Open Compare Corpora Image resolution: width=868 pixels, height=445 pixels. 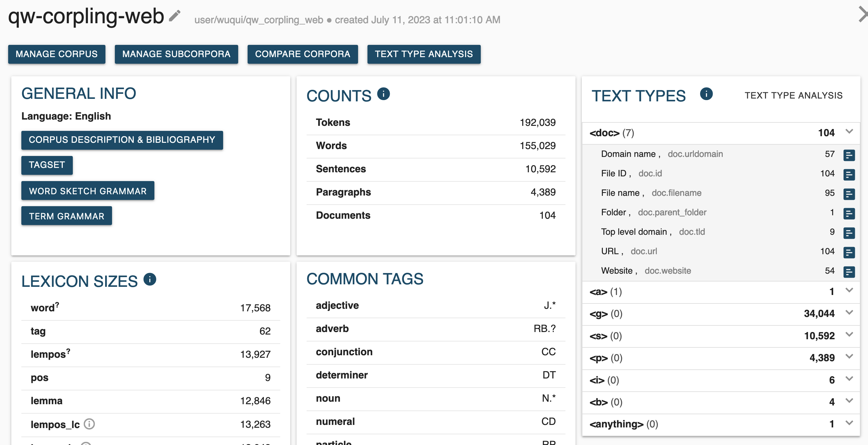(x=302, y=54)
